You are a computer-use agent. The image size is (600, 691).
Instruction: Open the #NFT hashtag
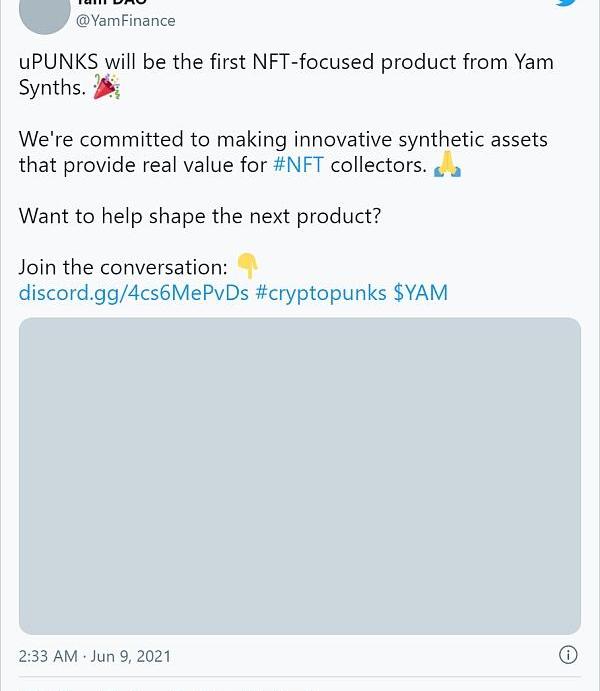pos(298,165)
